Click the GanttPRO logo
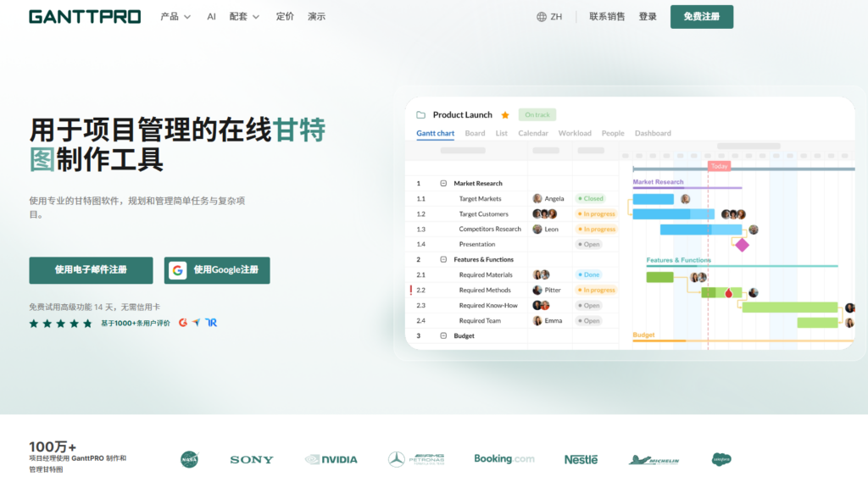This screenshot has height=482, width=868. 85,17
